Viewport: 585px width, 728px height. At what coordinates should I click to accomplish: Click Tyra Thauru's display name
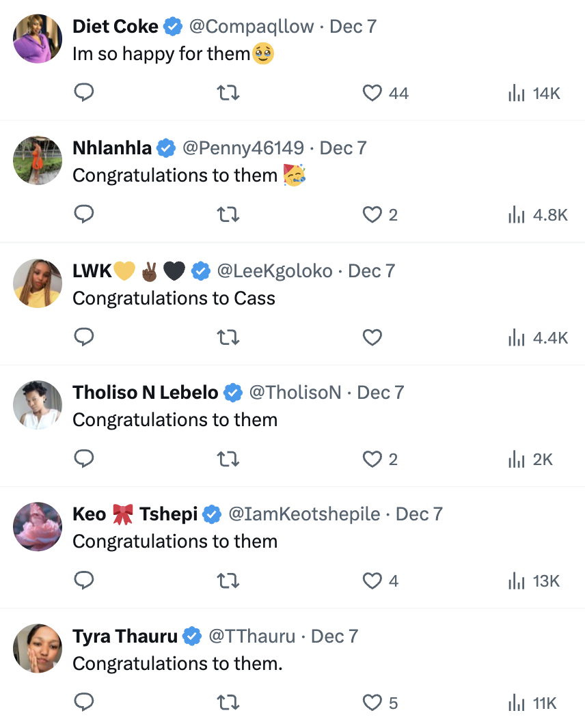click(x=125, y=636)
